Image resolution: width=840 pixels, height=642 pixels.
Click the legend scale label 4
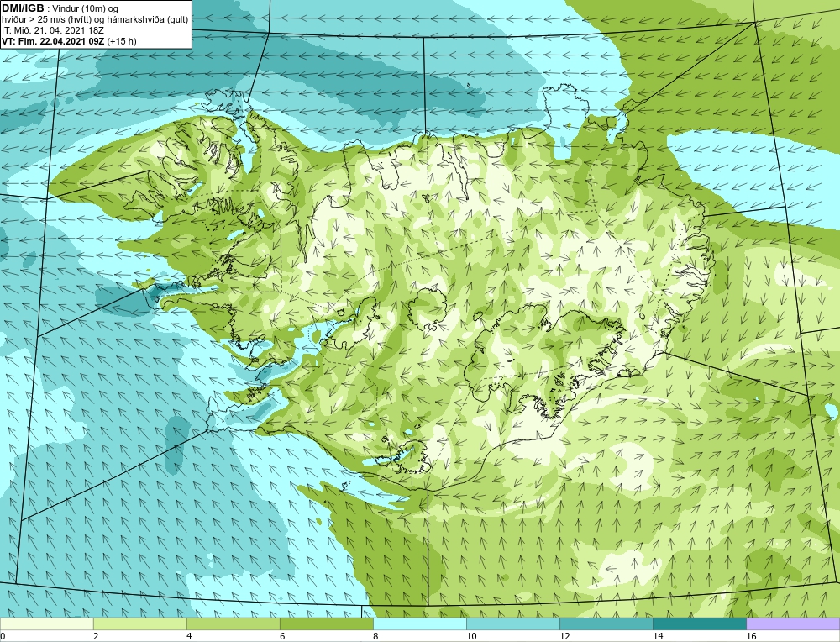click(189, 636)
